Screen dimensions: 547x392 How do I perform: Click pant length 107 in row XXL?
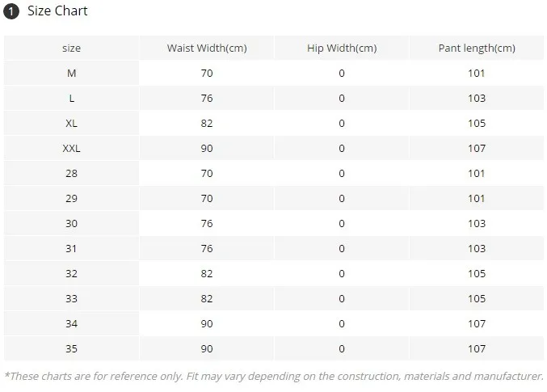(477, 149)
